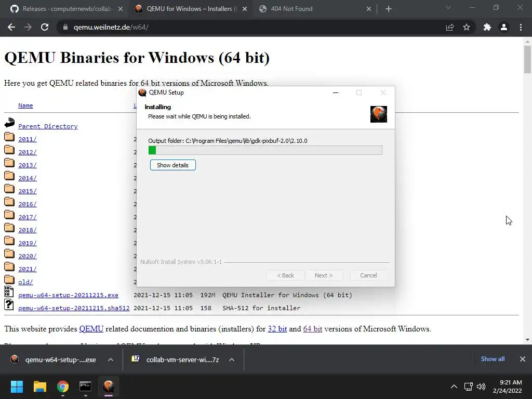Open Parent Directory link

coord(48,126)
